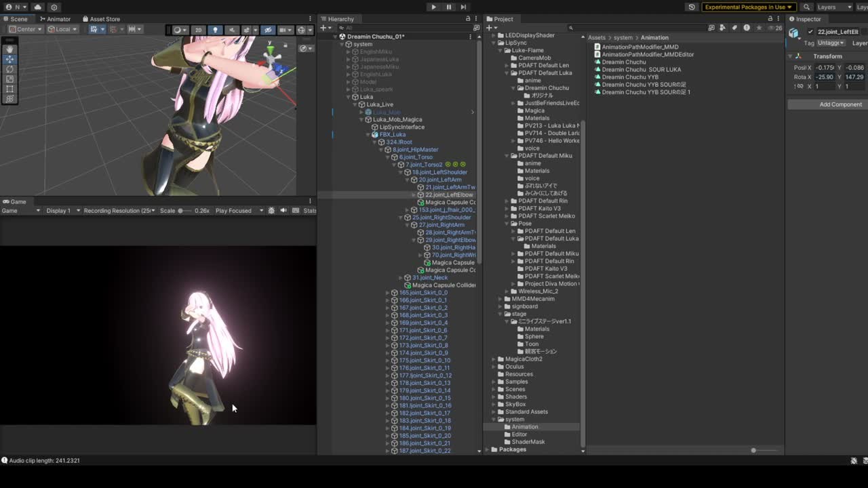Mute audio in the Game view
Screen dimensions: 868x488
283,211
